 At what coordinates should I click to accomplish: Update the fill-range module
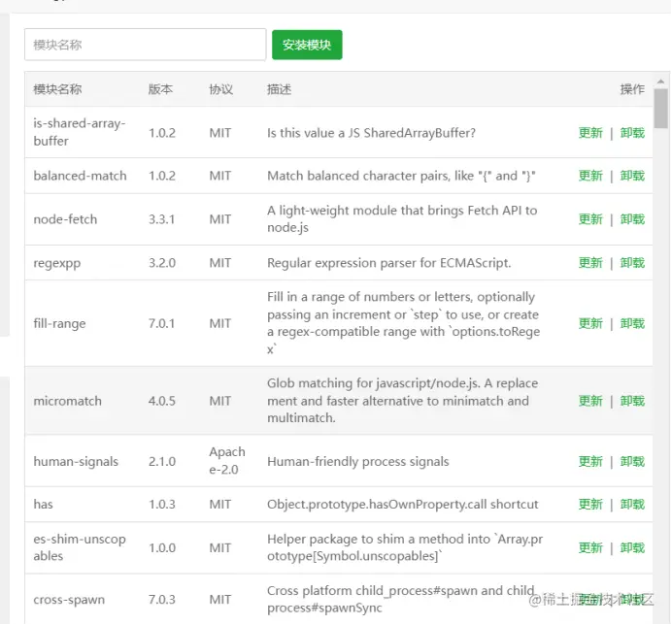tap(590, 323)
